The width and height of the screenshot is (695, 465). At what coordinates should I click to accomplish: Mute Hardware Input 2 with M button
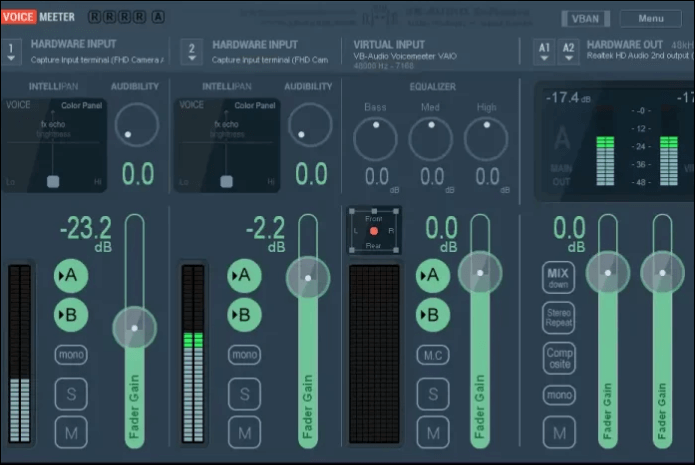[x=244, y=433]
